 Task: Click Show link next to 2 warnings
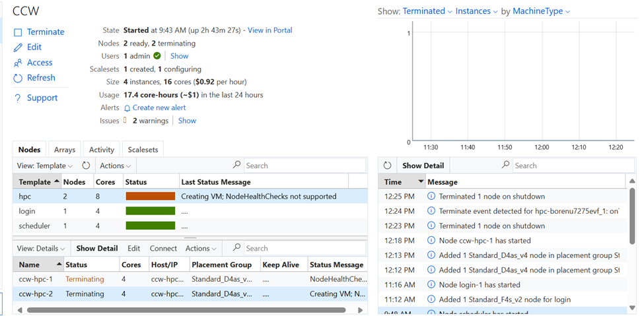pyautogui.click(x=187, y=121)
